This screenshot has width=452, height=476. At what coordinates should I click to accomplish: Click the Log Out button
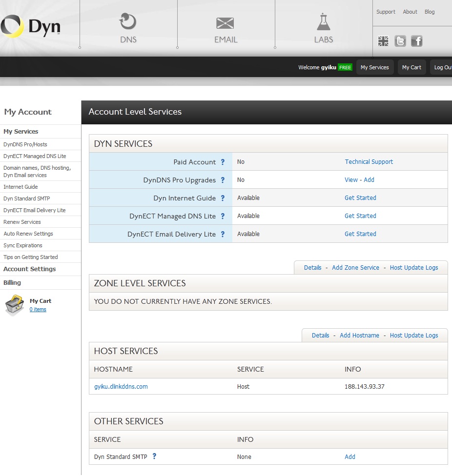441,67
